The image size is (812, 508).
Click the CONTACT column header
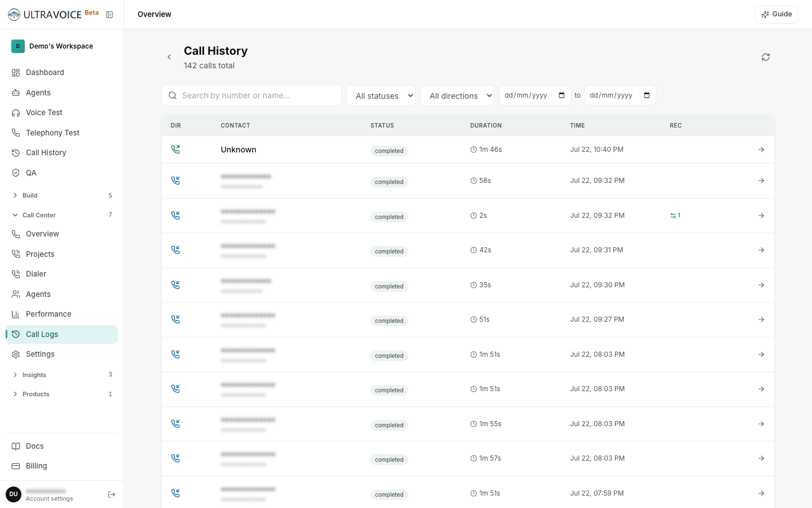[x=235, y=126]
